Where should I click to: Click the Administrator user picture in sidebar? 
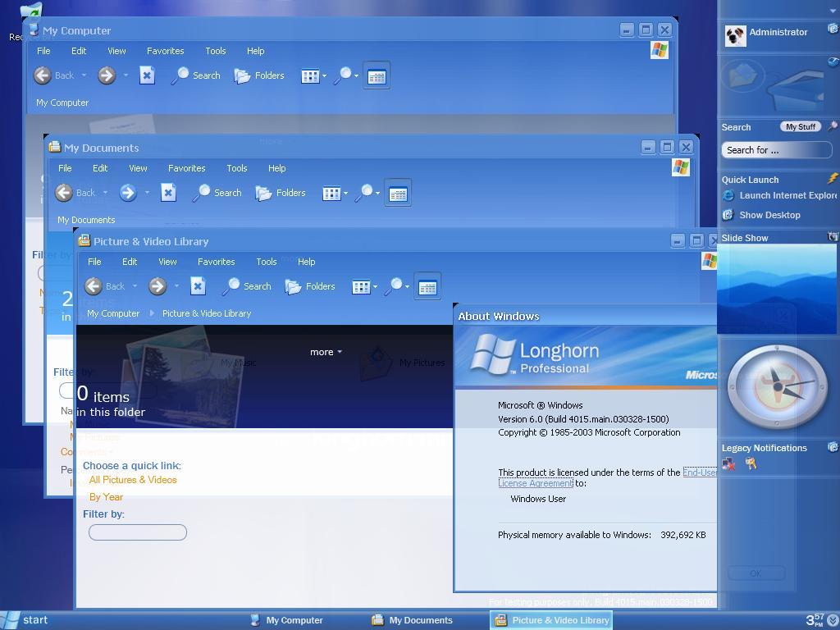tap(735, 36)
